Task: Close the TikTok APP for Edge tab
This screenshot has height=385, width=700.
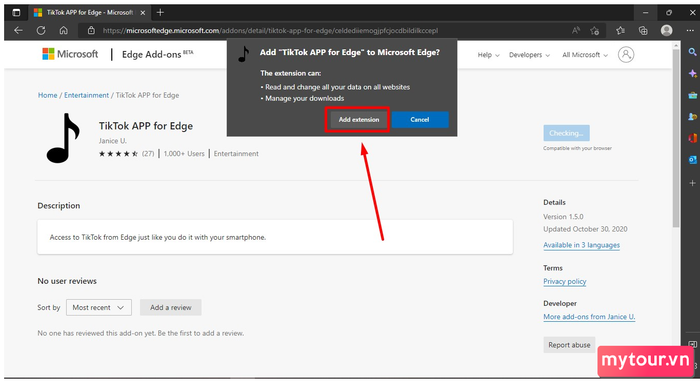Action: click(143, 13)
